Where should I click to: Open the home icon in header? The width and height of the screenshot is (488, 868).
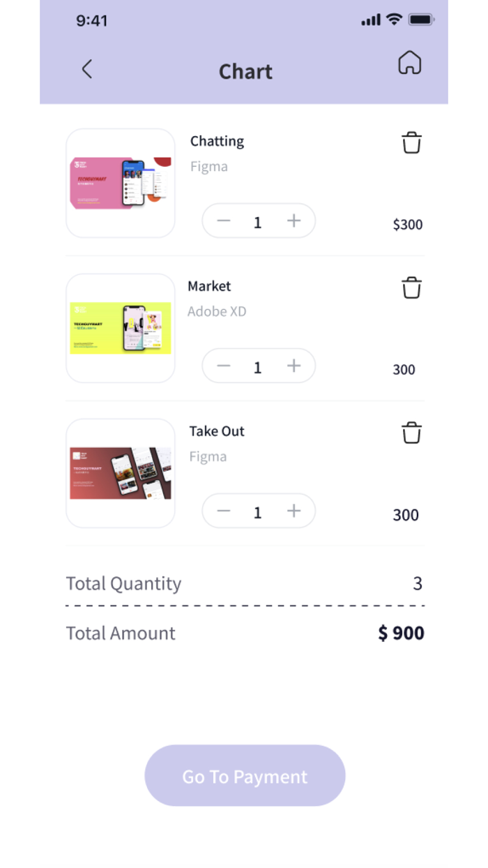tap(410, 63)
